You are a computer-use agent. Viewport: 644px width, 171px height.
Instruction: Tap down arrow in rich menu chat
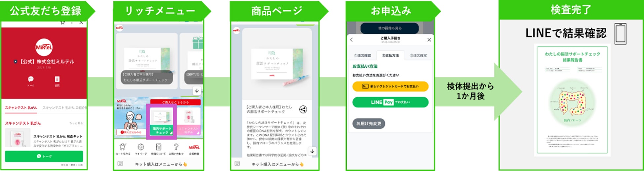tap(197, 90)
